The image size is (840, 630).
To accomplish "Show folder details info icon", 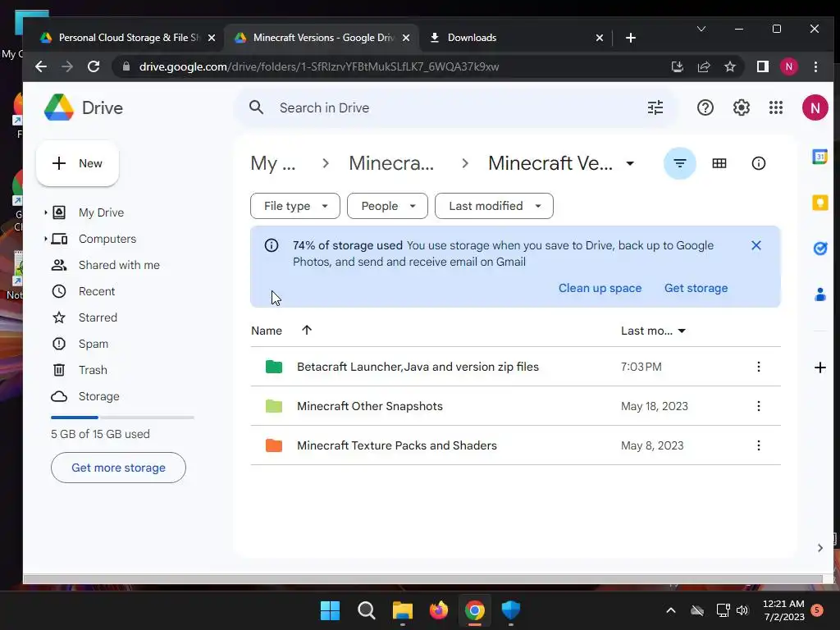I will coord(758,163).
